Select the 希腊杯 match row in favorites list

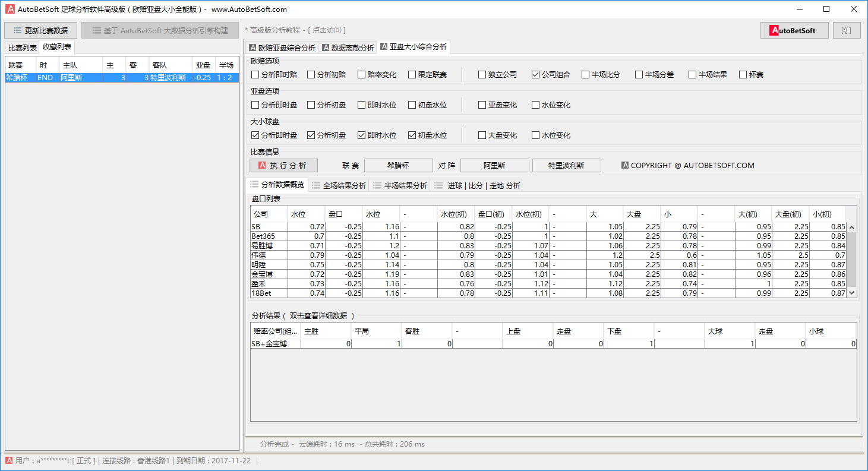point(122,78)
